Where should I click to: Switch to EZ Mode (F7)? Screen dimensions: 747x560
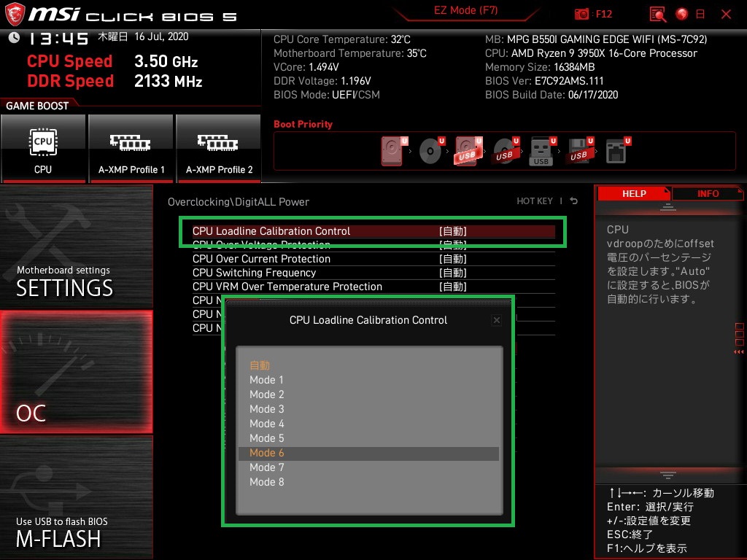[465, 11]
